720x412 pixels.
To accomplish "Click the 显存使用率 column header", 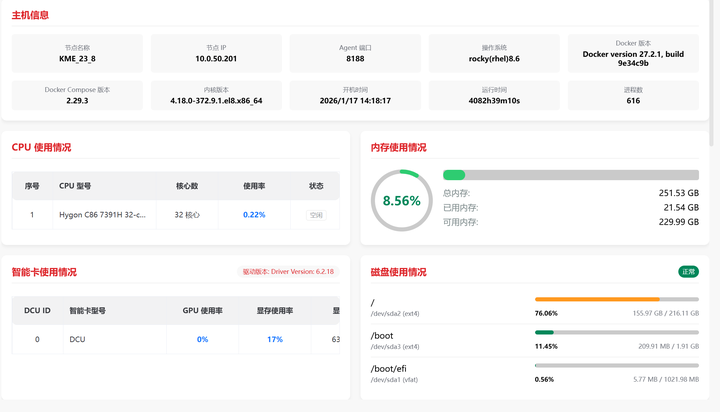I will pos(275,310).
